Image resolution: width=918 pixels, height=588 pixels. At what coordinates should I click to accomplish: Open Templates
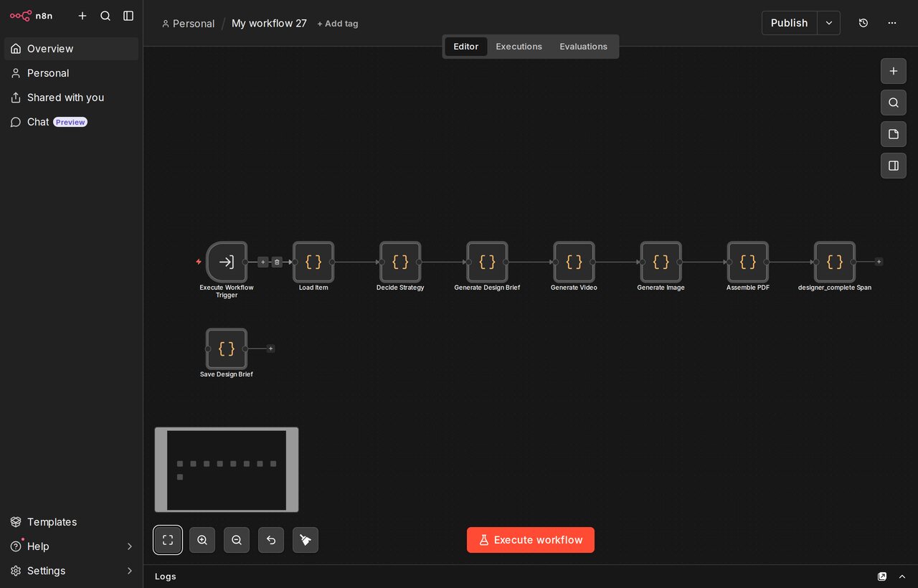pos(72,522)
